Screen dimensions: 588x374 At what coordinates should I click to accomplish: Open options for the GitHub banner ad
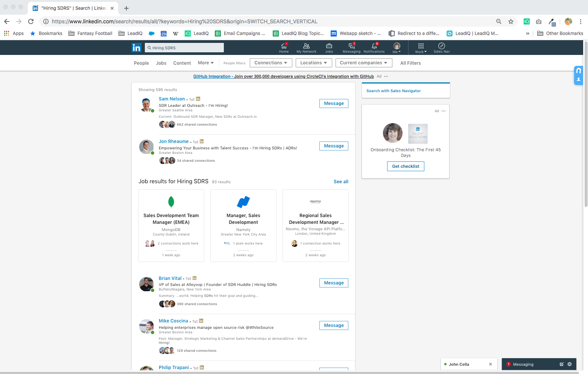[386, 76]
